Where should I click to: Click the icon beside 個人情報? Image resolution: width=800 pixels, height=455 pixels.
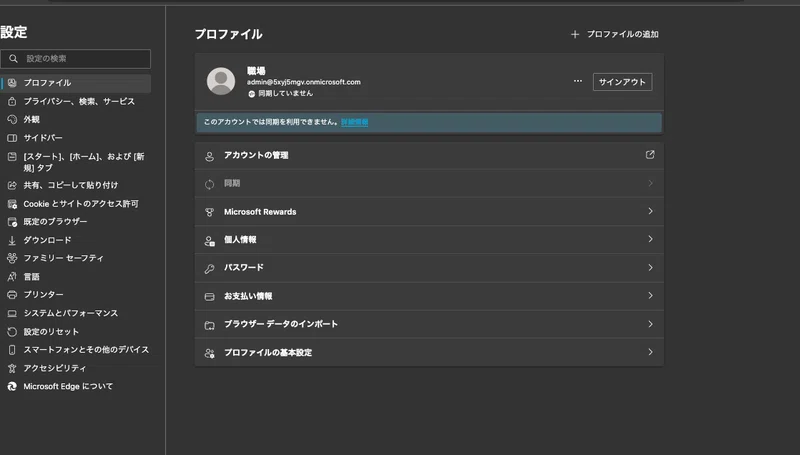pyautogui.click(x=209, y=241)
